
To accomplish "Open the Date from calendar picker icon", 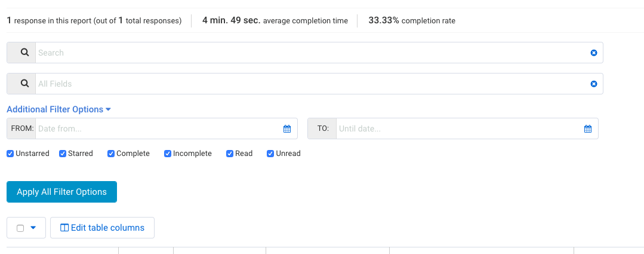I will pyautogui.click(x=287, y=128).
